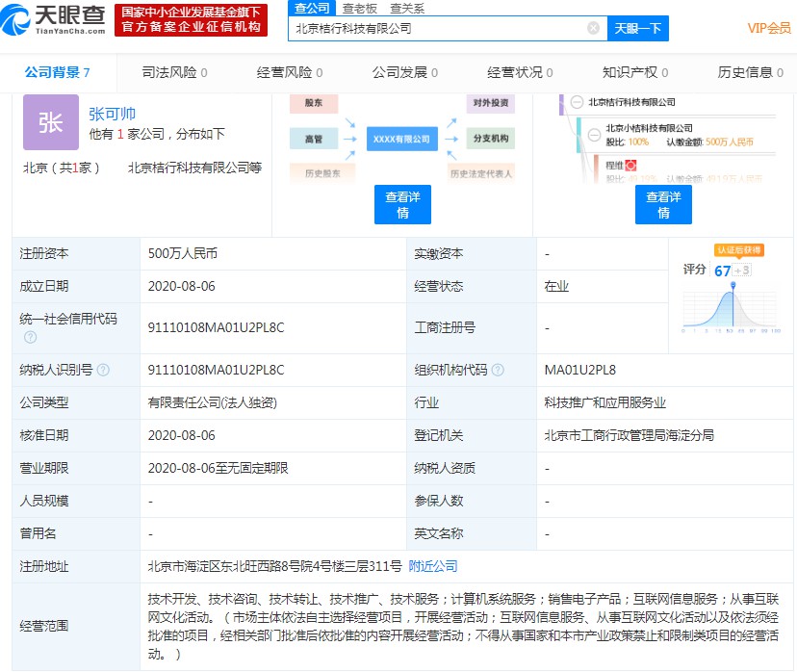Open the 知识产权 tab
Viewport: 797px width, 672px height.
click(635, 73)
